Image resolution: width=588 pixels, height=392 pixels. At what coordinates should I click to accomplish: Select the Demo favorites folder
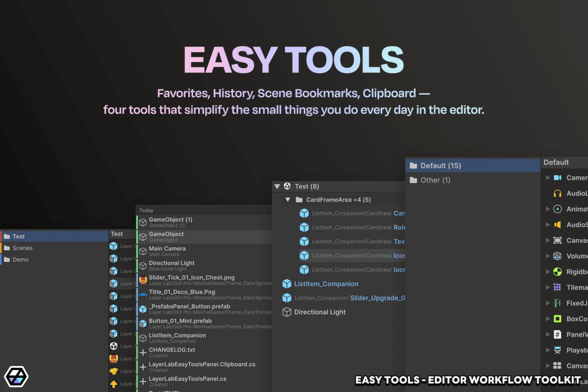(54, 259)
